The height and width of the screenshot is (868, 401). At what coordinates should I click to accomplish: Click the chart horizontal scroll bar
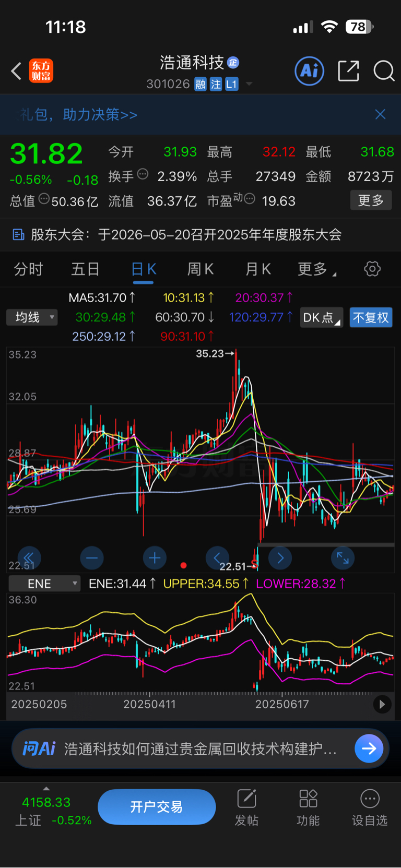coord(326,545)
